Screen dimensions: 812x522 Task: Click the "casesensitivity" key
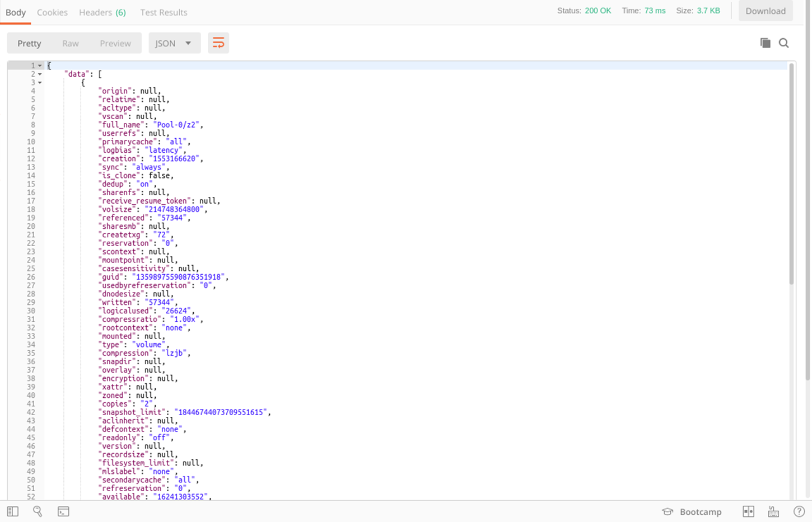coord(134,269)
